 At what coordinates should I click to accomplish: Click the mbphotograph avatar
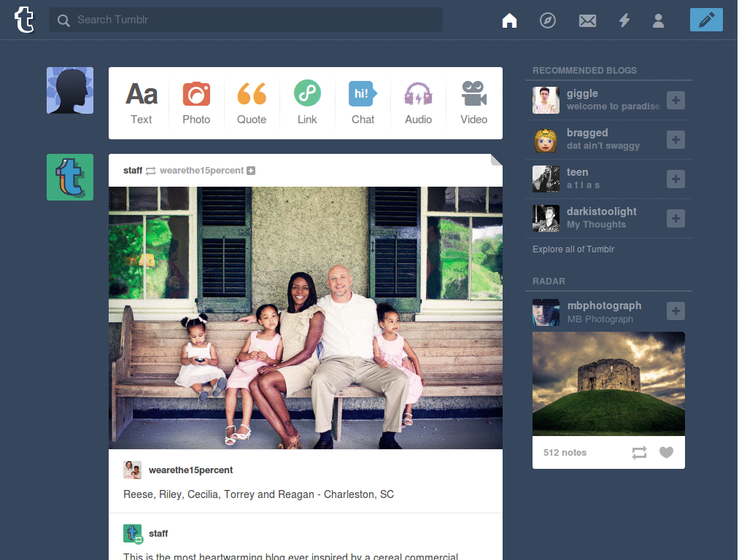coord(546,312)
